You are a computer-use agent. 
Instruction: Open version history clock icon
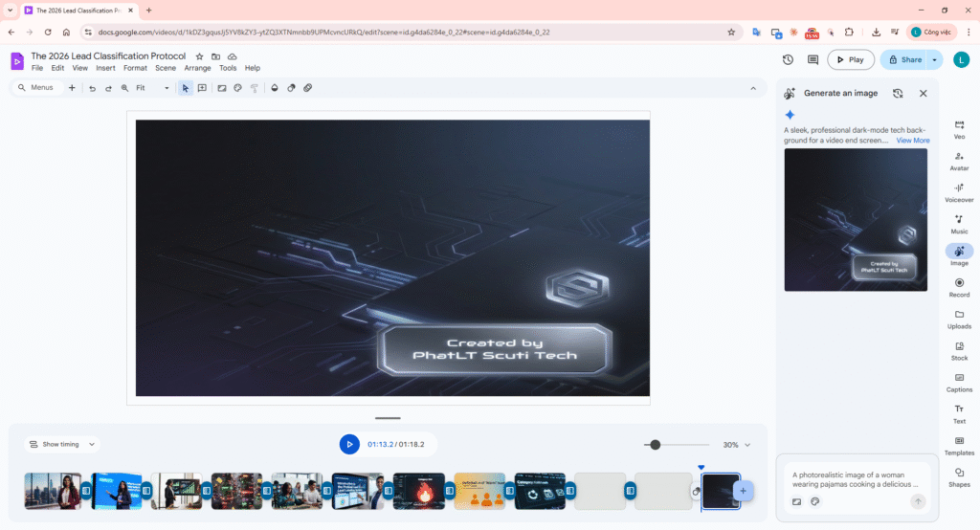[788, 59]
